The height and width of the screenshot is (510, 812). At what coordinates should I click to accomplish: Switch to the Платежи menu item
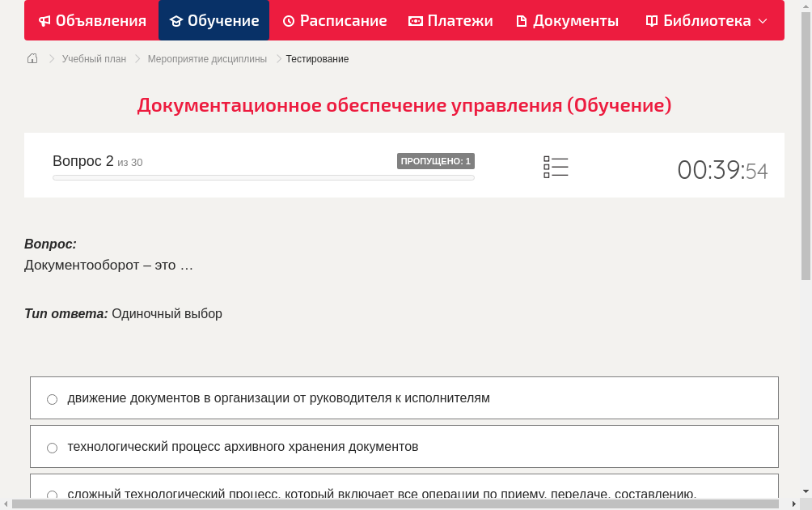(x=450, y=20)
